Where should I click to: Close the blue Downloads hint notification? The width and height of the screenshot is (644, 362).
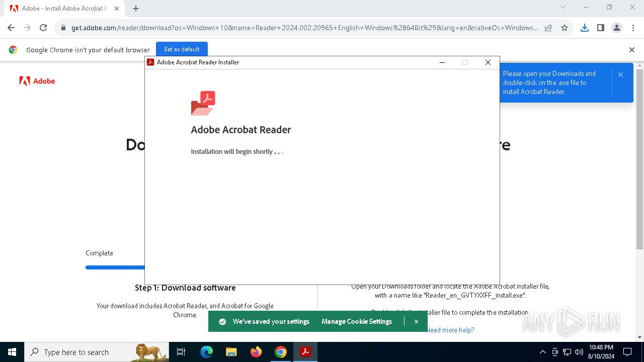coord(620,74)
